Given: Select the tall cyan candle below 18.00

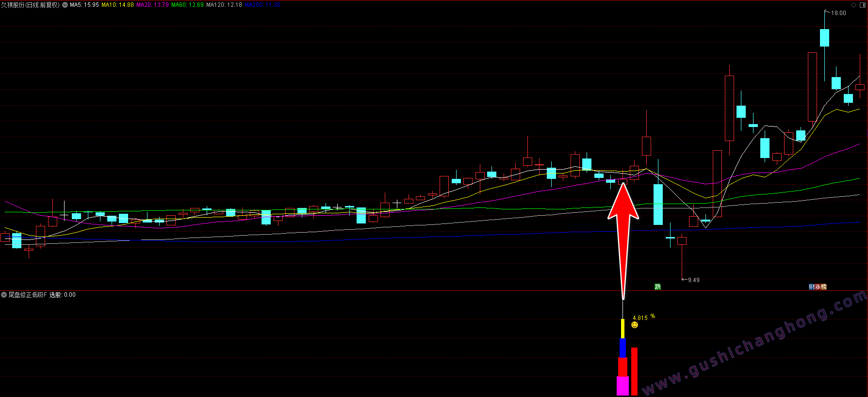Looking at the screenshot, I should coord(824,38).
